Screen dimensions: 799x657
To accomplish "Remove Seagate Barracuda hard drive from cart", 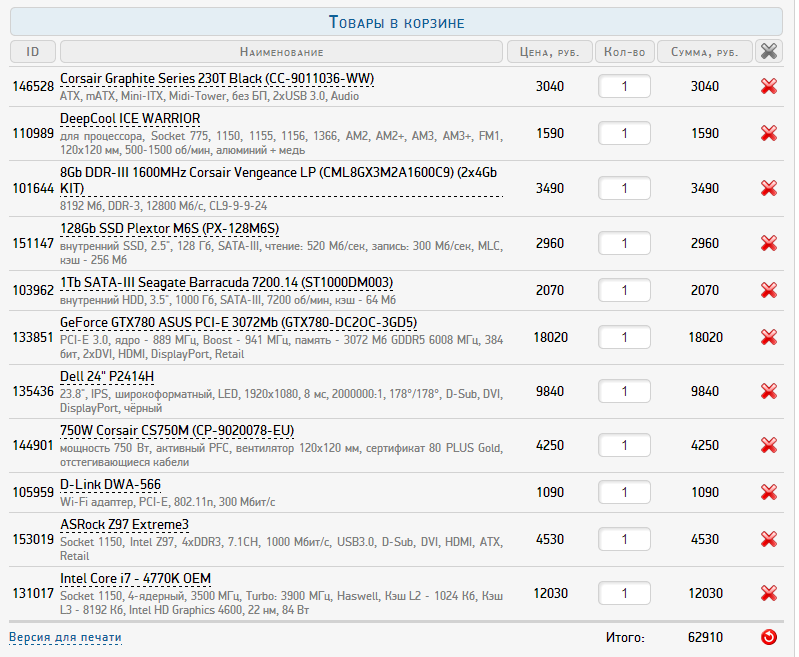I will click(x=768, y=290).
